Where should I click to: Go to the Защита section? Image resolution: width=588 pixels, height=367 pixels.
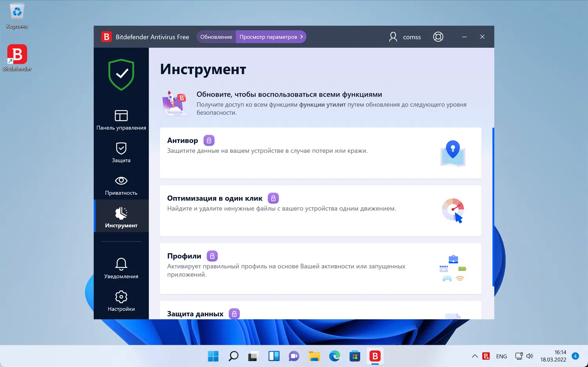[x=121, y=152]
